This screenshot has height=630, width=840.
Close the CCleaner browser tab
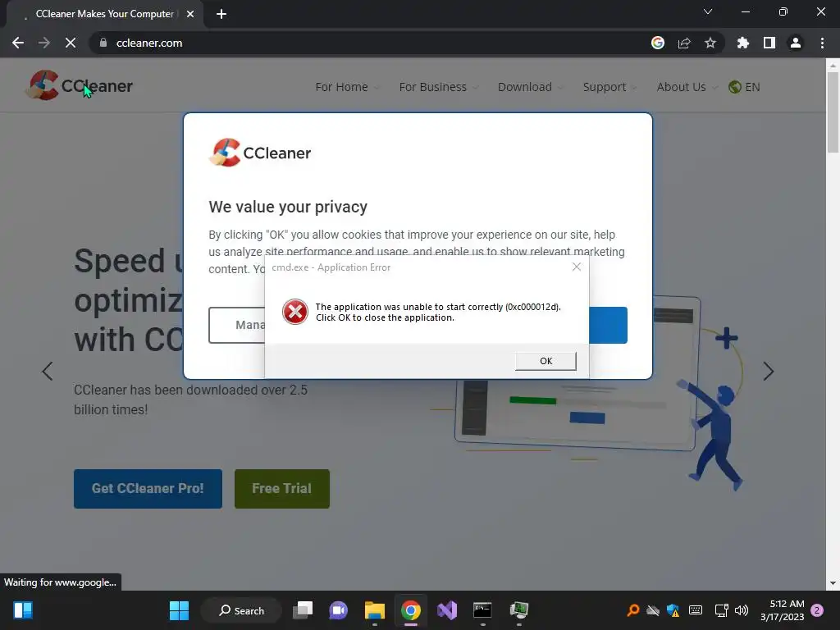coord(190,14)
